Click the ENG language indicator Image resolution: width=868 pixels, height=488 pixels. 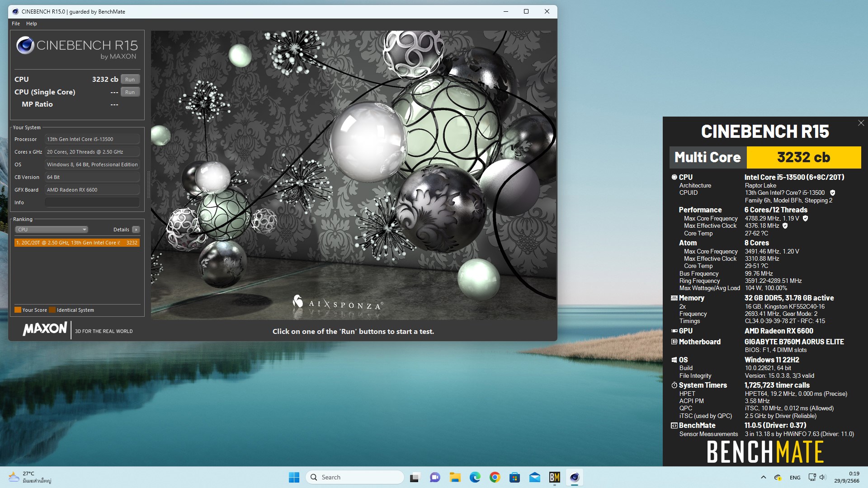tap(795, 478)
